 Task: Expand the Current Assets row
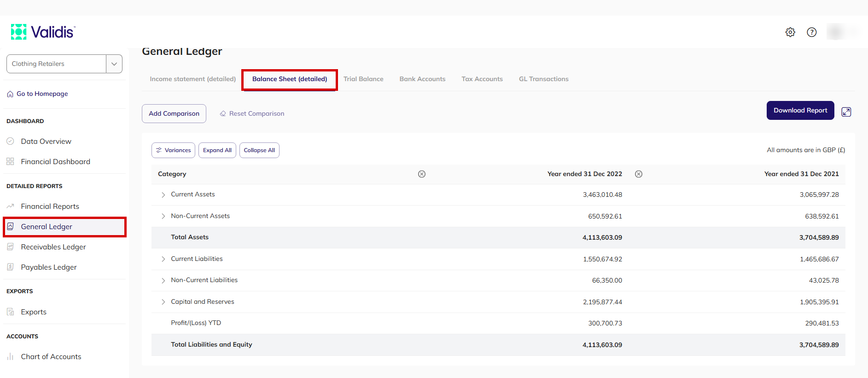[x=163, y=195]
